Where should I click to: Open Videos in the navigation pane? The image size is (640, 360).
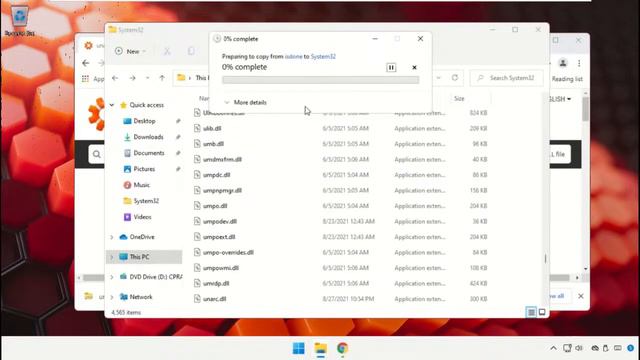pyautogui.click(x=138, y=217)
